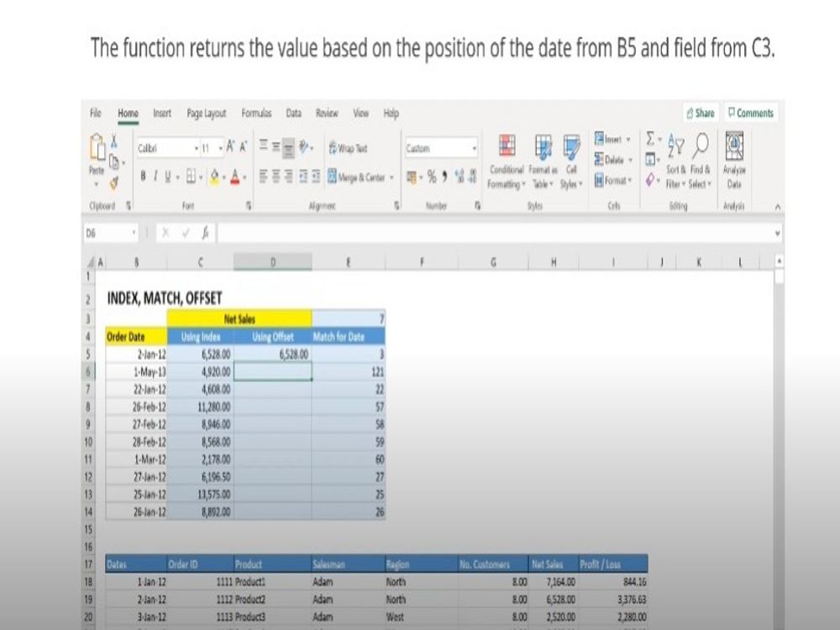This screenshot has height=630, width=840.
Task: Click the Share button
Action: click(x=701, y=113)
